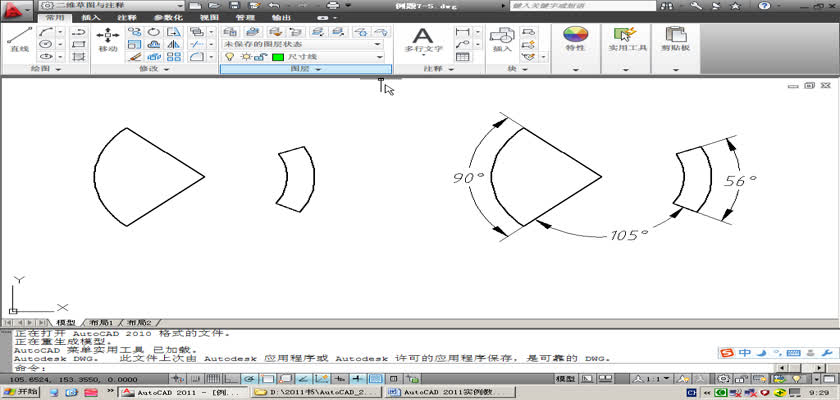Toggle the layer on/off lightbulb icon
The width and height of the screenshot is (840, 400).
(x=229, y=57)
